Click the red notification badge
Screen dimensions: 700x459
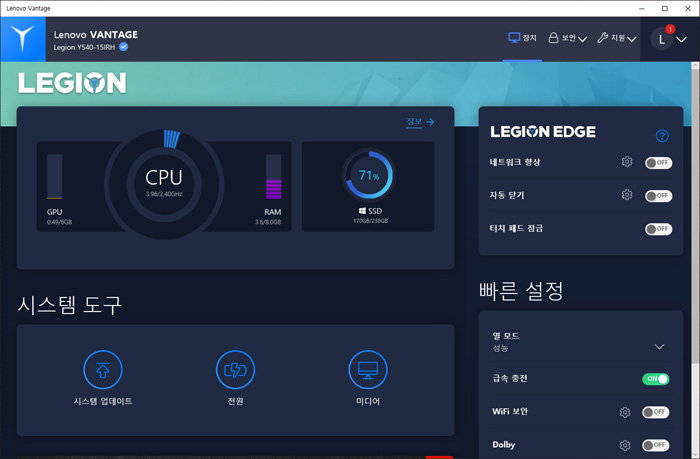[670, 29]
